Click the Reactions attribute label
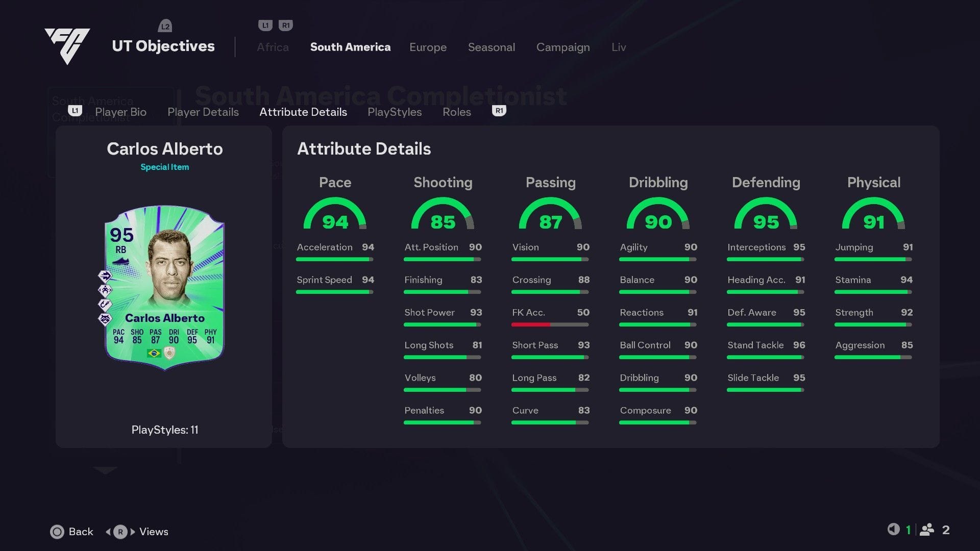The width and height of the screenshot is (980, 551). [642, 312]
